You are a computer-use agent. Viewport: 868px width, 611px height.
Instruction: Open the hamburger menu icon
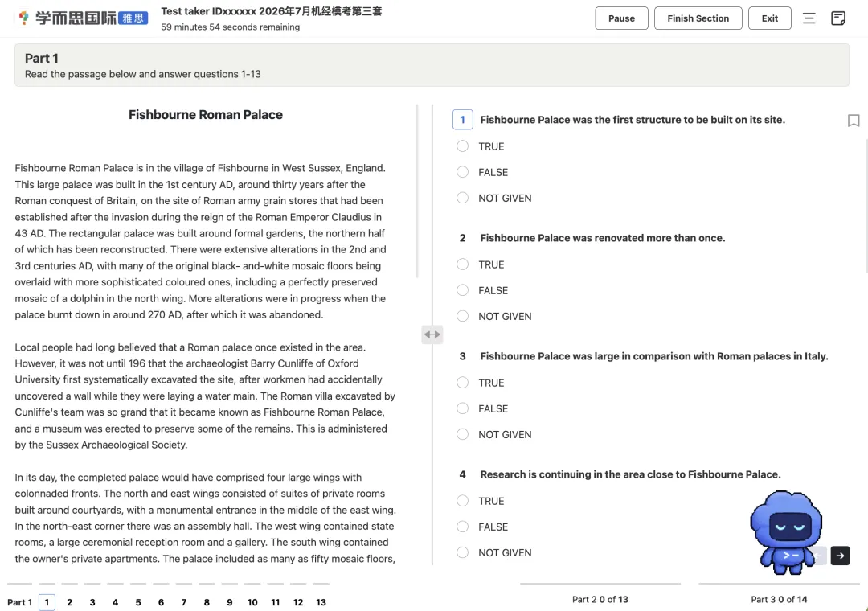tap(809, 18)
